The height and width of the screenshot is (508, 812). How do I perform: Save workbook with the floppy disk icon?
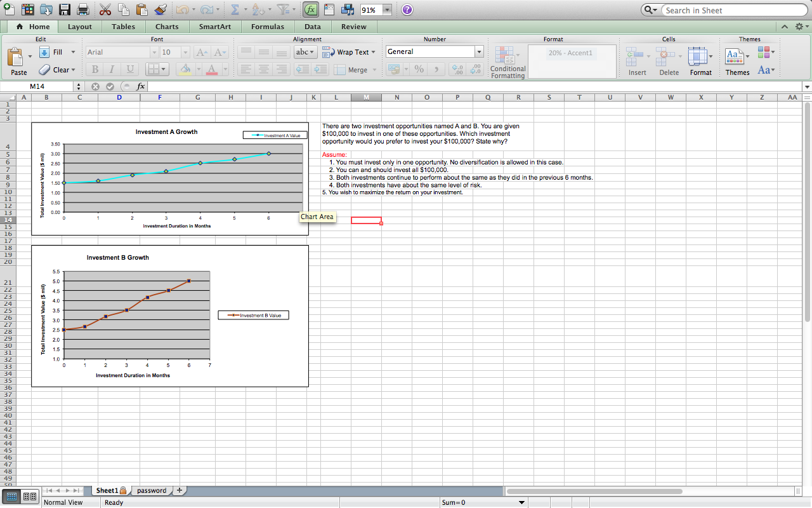pyautogui.click(x=65, y=10)
